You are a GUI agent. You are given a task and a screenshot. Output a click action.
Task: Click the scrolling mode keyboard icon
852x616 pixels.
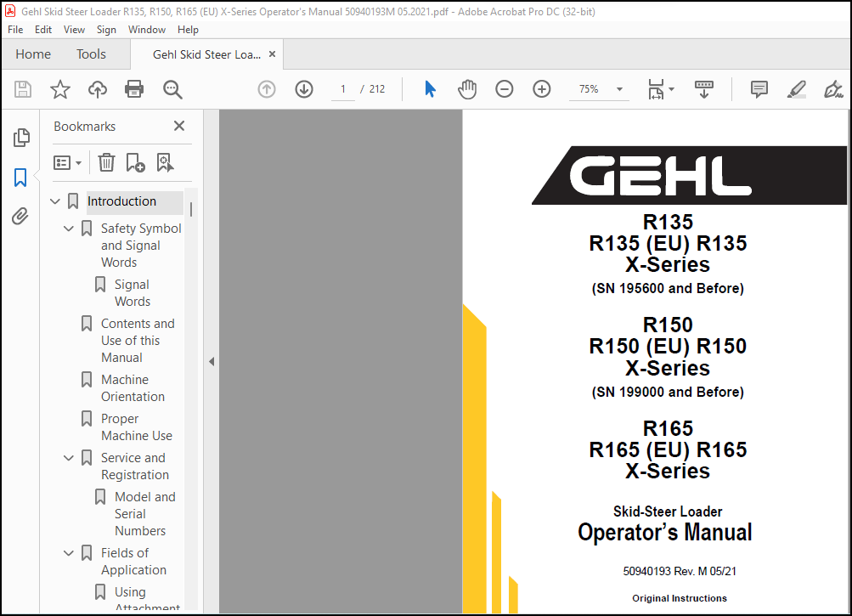click(x=704, y=89)
